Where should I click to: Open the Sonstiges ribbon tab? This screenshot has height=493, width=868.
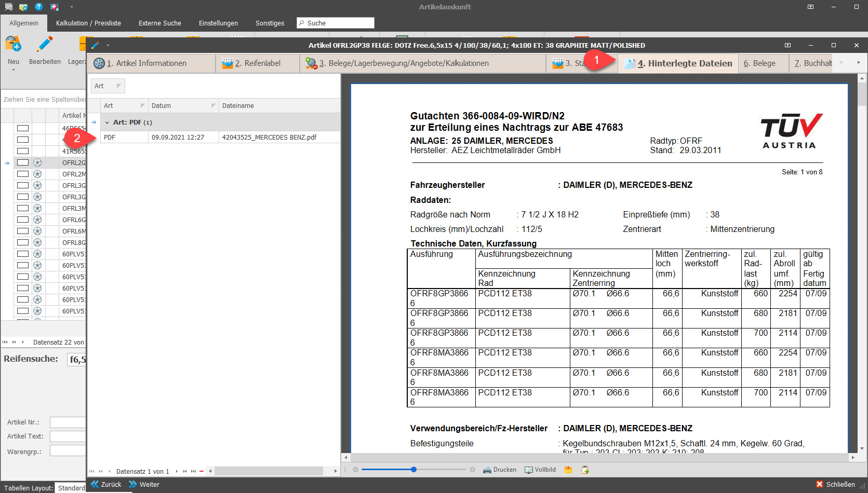(270, 23)
